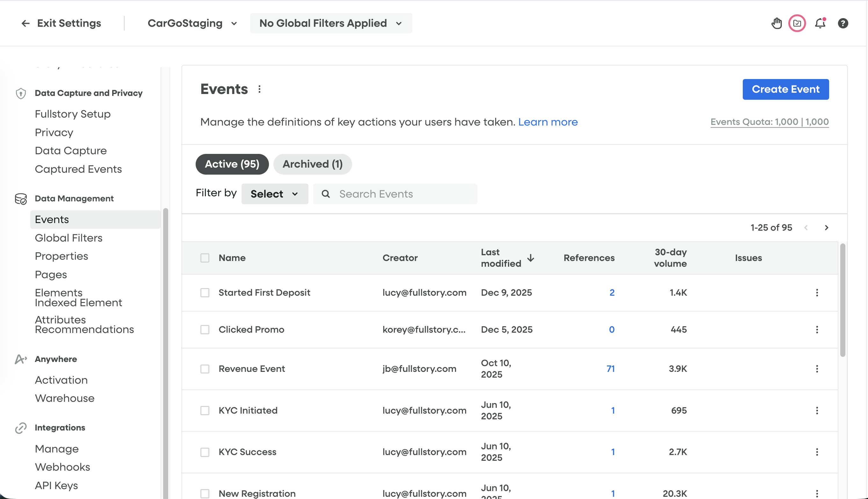This screenshot has height=499, width=868.
Task: Open the Filter by Select dropdown
Action: (274, 194)
